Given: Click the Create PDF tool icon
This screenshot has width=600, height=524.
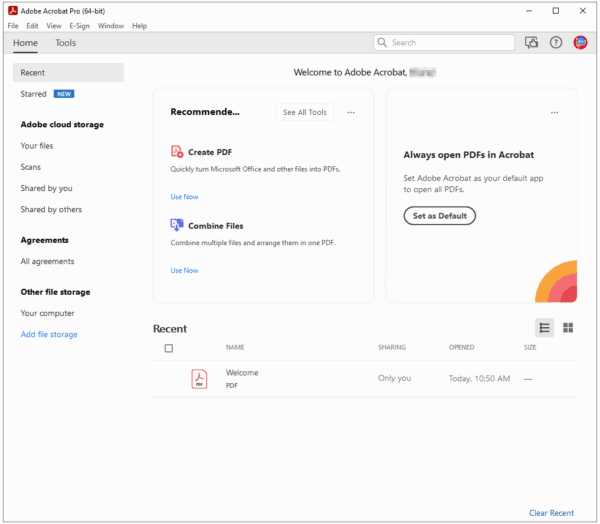Looking at the screenshot, I should [x=177, y=152].
